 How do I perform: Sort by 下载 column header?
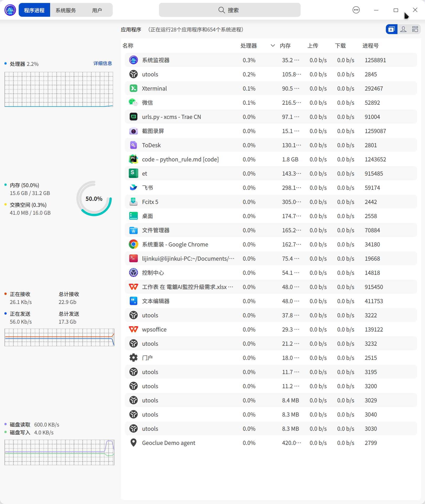(x=340, y=46)
